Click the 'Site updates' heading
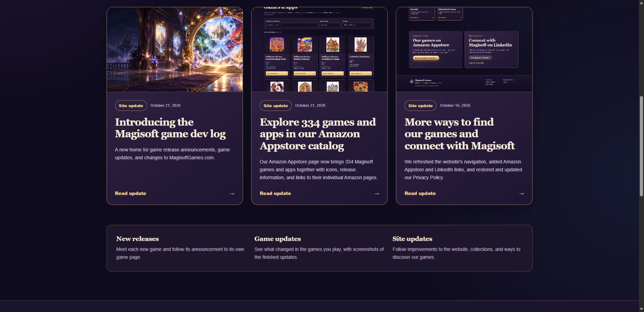This screenshot has width=644, height=312. 412,239
